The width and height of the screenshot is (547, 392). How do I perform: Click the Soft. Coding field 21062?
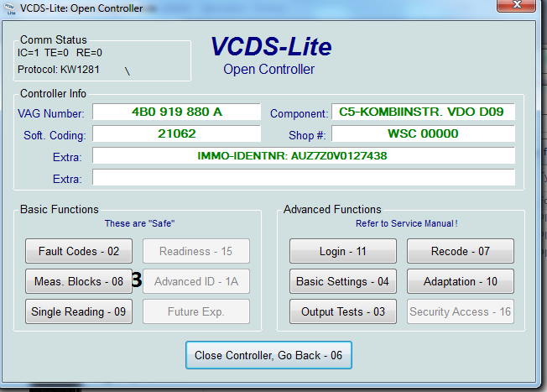point(176,133)
